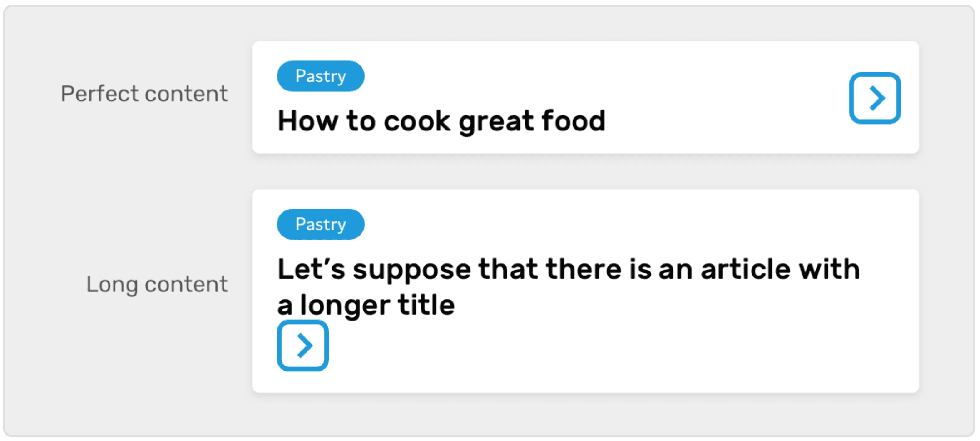980x441 pixels.
Task: Click the 'a longer title' text line
Action: (366, 304)
